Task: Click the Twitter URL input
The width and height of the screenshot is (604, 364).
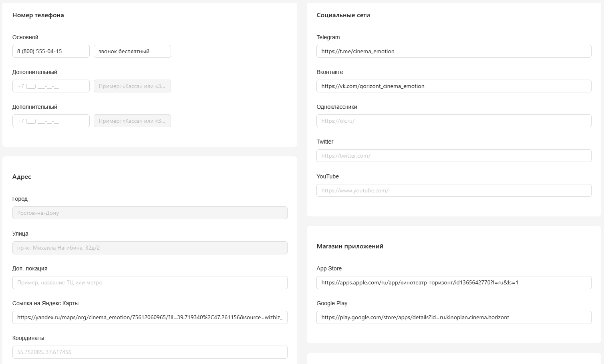Action: click(454, 156)
